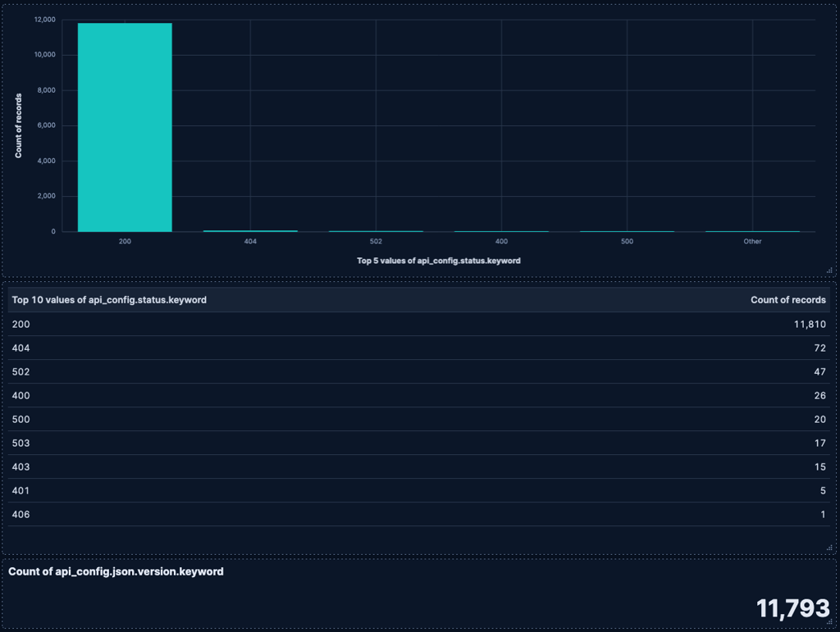Grab the table panel resize handle
Viewport: 840px width, 632px height.
pos(830,548)
